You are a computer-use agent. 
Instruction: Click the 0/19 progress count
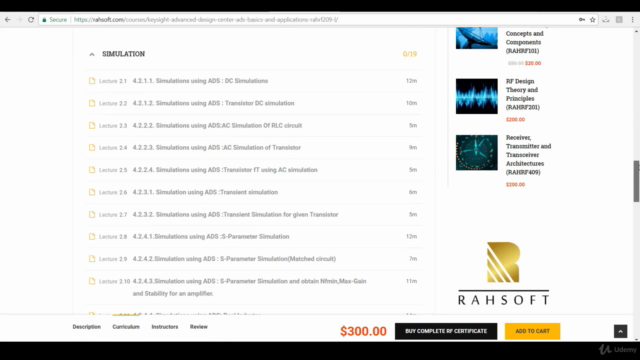tap(410, 54)
